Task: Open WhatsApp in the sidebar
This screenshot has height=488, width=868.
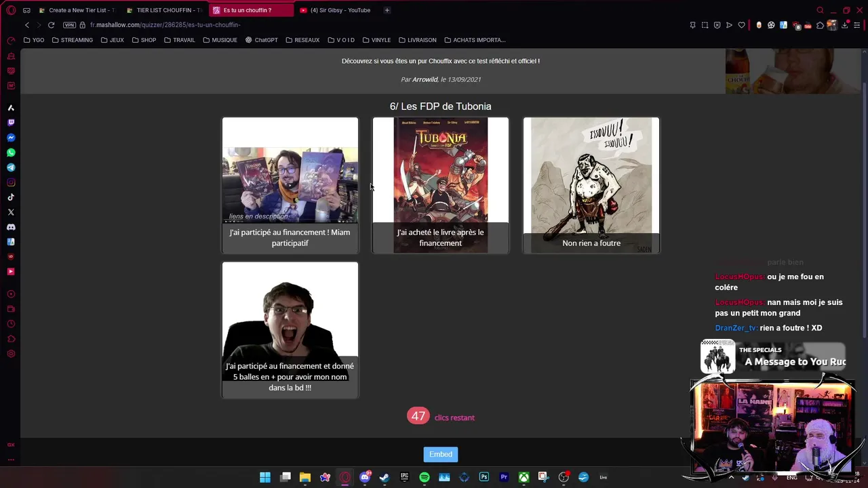Action: pyautogui.click(x=11, y=152)
